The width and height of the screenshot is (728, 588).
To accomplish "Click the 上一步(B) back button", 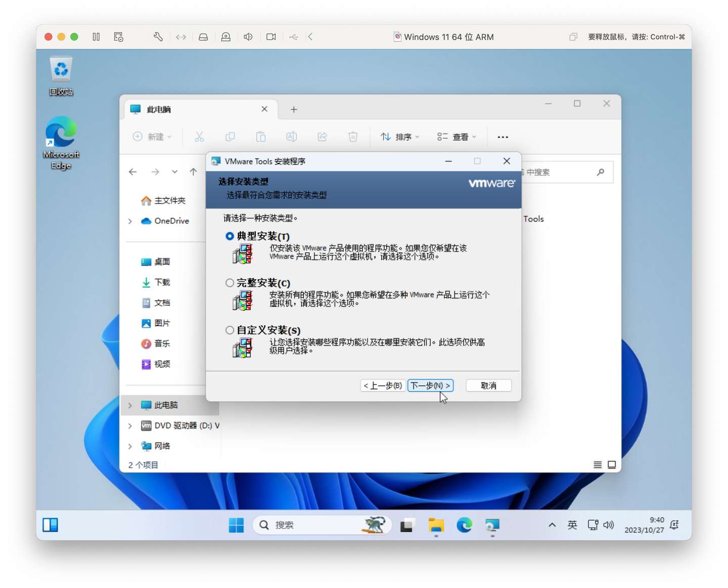I will (383, 385).
